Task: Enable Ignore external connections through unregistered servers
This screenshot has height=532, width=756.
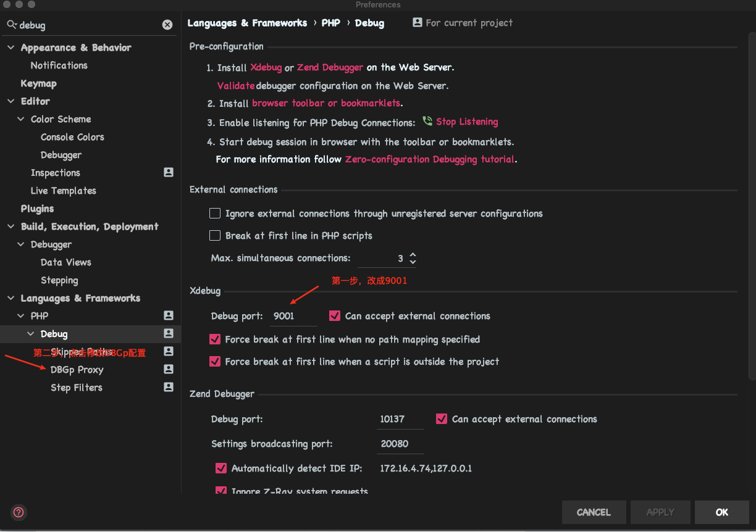Action: pos(215,214)
